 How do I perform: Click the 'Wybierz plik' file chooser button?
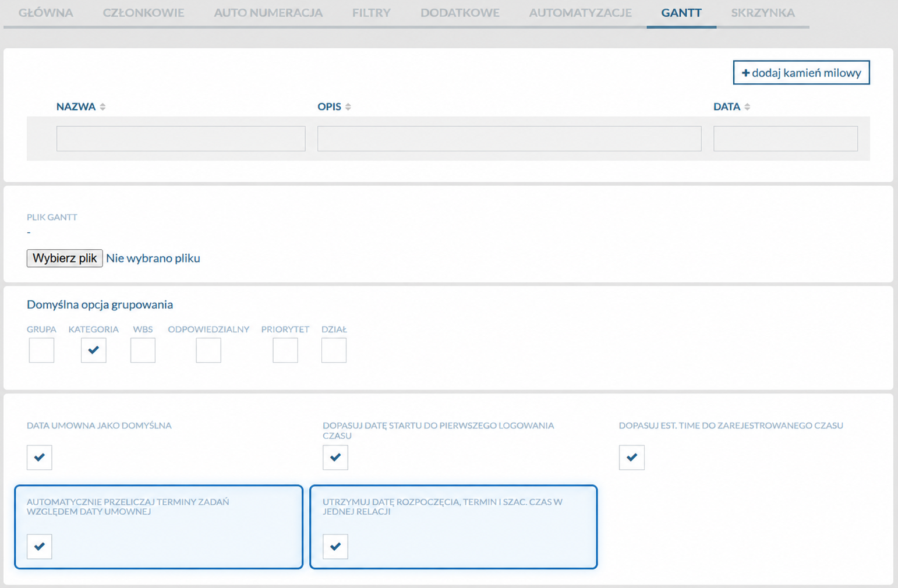65,258
